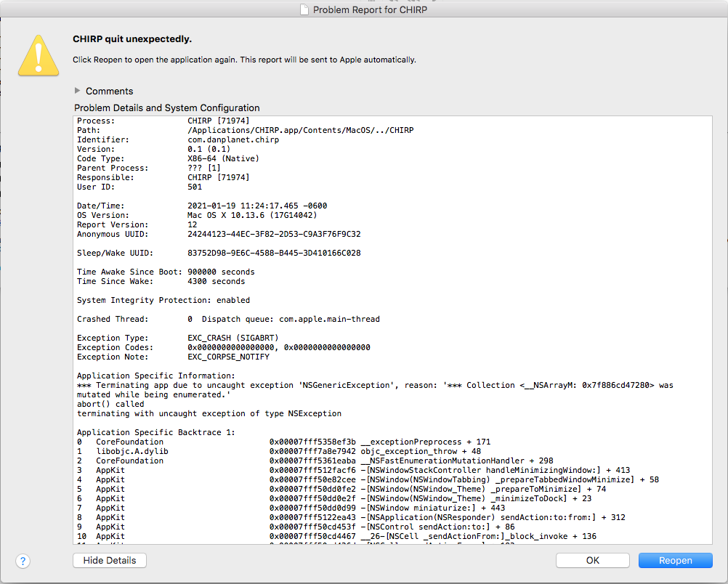Screen dimensions: 728x584
Task: Select the 'CHIRP [71974]' value beside Process
Action: click(x=218, y=121)
